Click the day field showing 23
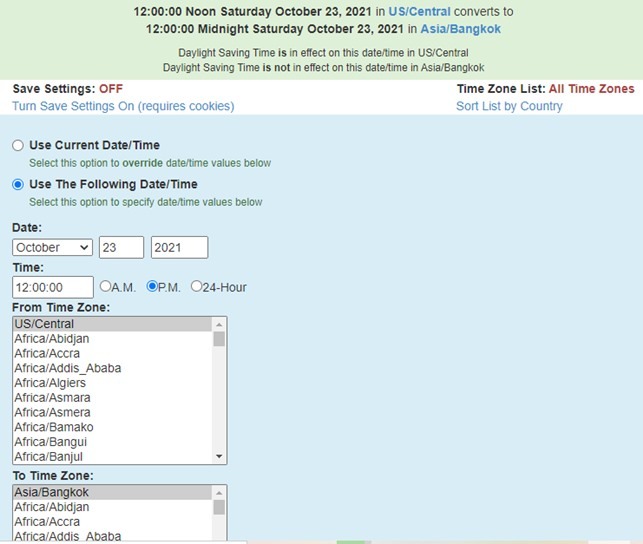Viewport: 643px width, 544px height. click(x=121, y=248)
